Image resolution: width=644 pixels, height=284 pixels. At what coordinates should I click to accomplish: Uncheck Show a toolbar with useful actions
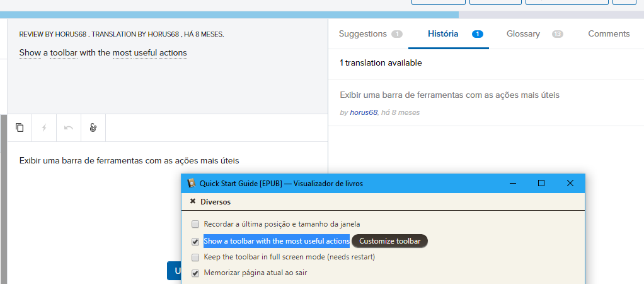(195, 241)
